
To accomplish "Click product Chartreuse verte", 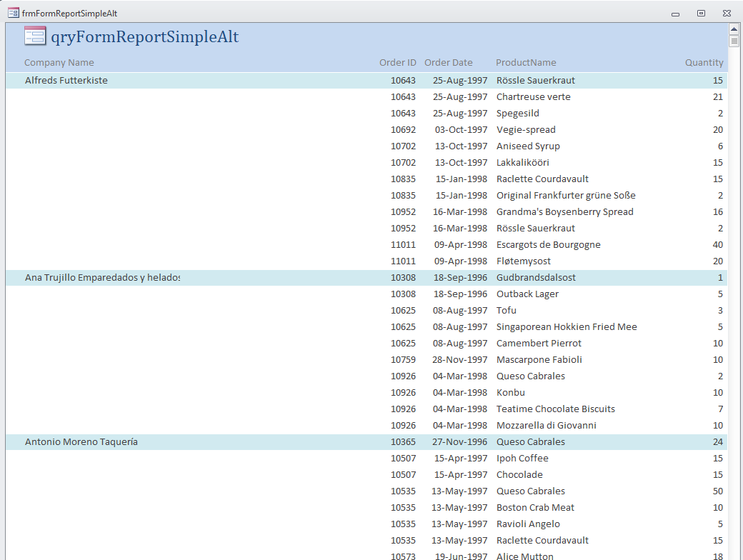I will coord(534,96).
